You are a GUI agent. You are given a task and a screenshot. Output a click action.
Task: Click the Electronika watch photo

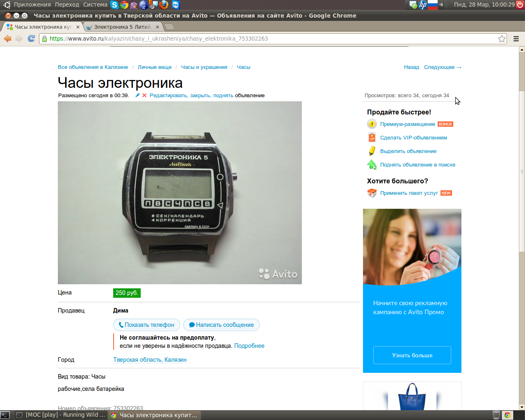click(180, 193)
